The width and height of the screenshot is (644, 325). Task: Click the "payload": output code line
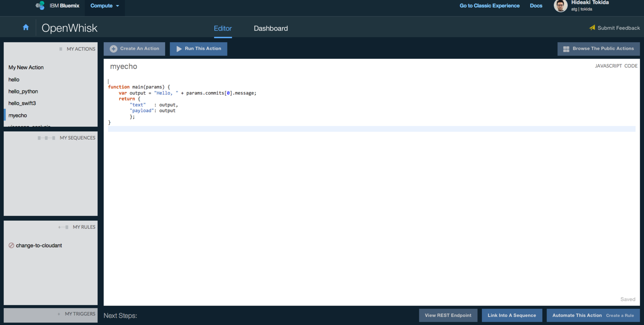pyautogui.click(x=153, y=111)
